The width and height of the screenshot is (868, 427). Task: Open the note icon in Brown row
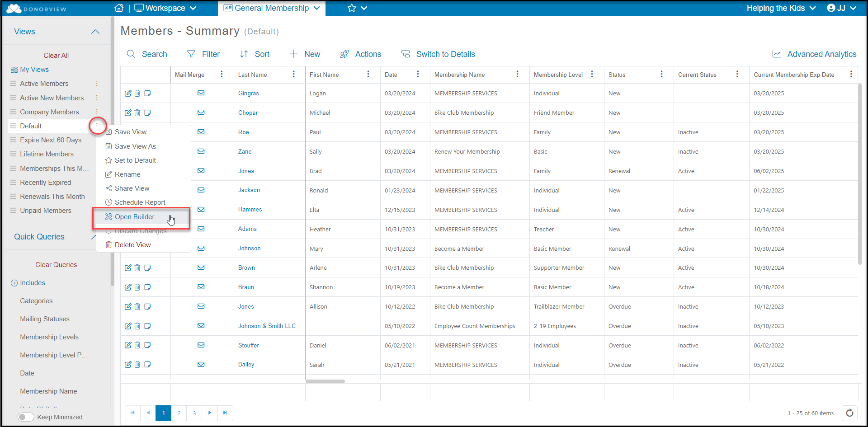(147, 268)
